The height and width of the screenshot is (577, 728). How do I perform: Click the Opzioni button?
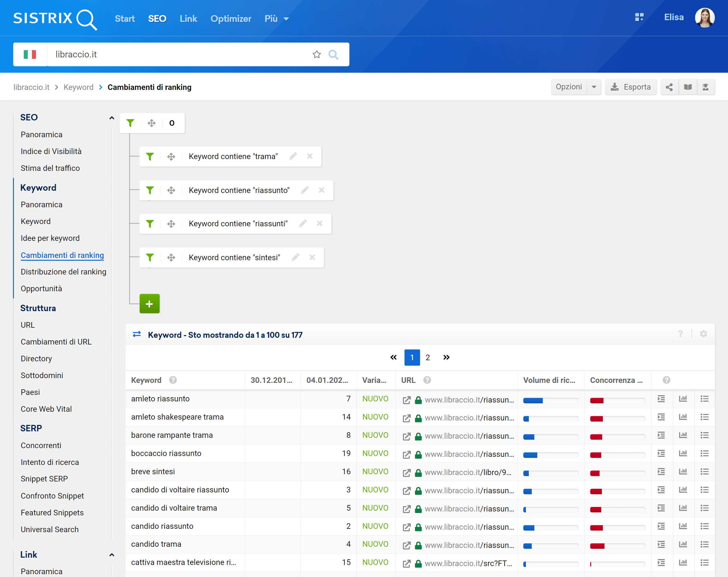click(x=569, y=87)
